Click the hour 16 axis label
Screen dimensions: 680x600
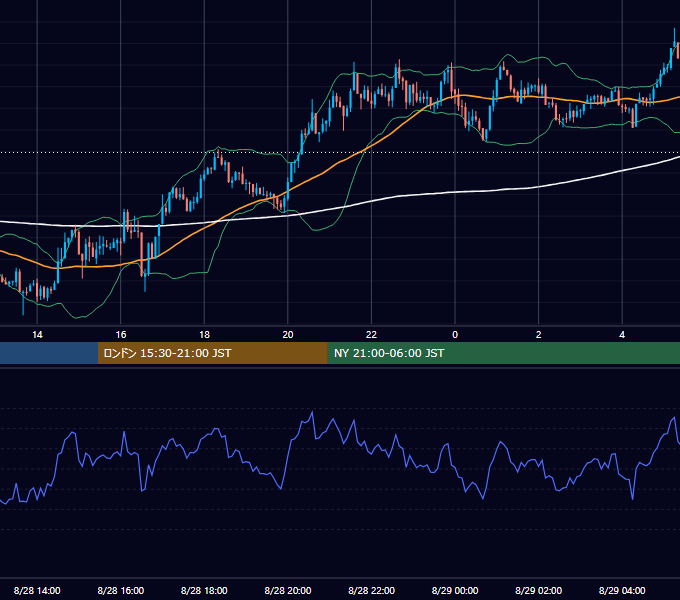coord(121,335)
